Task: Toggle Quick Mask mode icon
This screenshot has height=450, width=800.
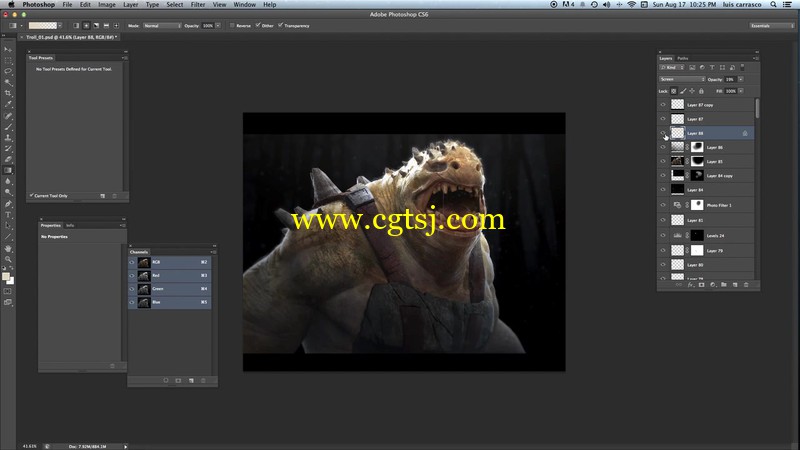Action: tap(8, 291)
